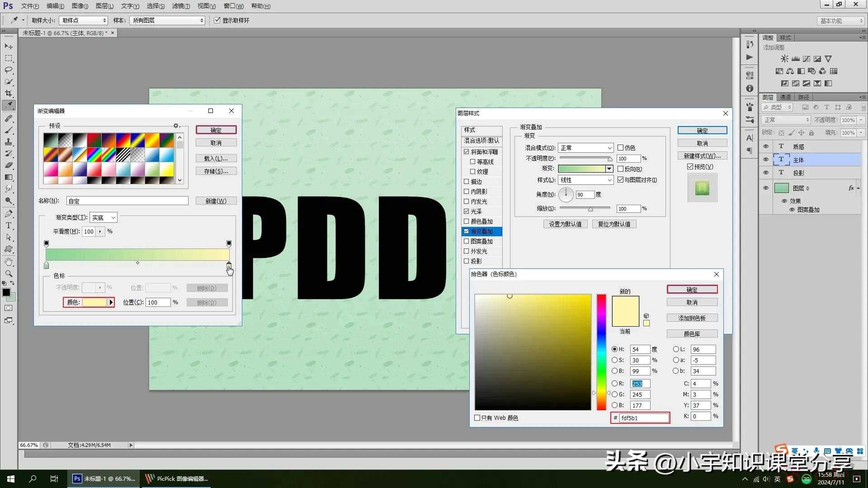Open 基本功能 workspace dropdown

tap(841, 21)
